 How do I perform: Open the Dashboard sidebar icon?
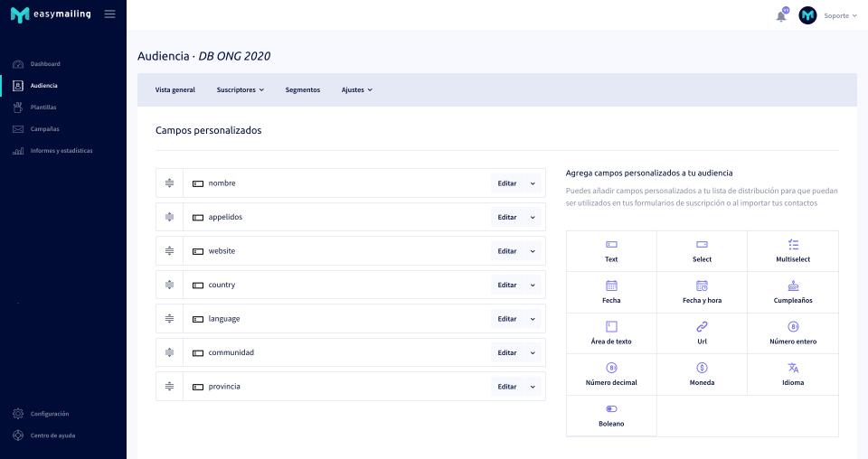18,64
